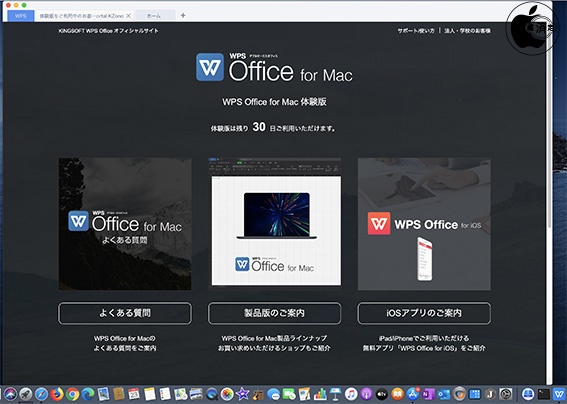Open Maps in the Dock
The height and width of the screenshot is (404, 567).
click(181, 394)
